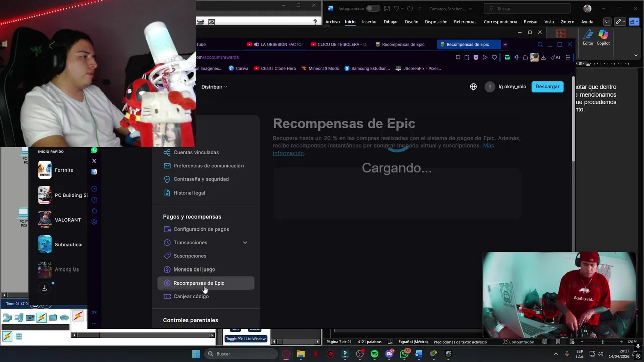
Task: Open the Minecraft Mods bookmark
Action: tap(320, 68)
